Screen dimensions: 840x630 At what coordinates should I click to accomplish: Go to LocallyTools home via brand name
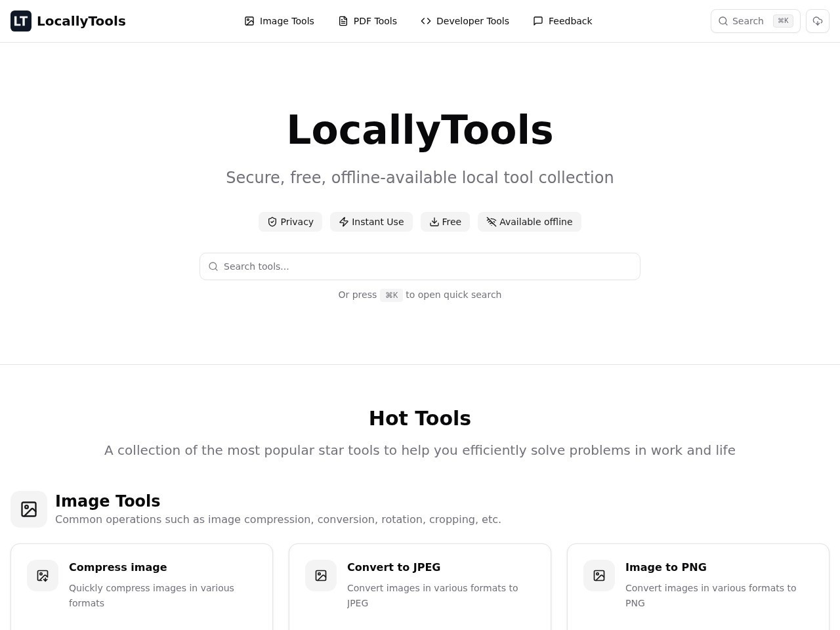(x=81, y=21)
